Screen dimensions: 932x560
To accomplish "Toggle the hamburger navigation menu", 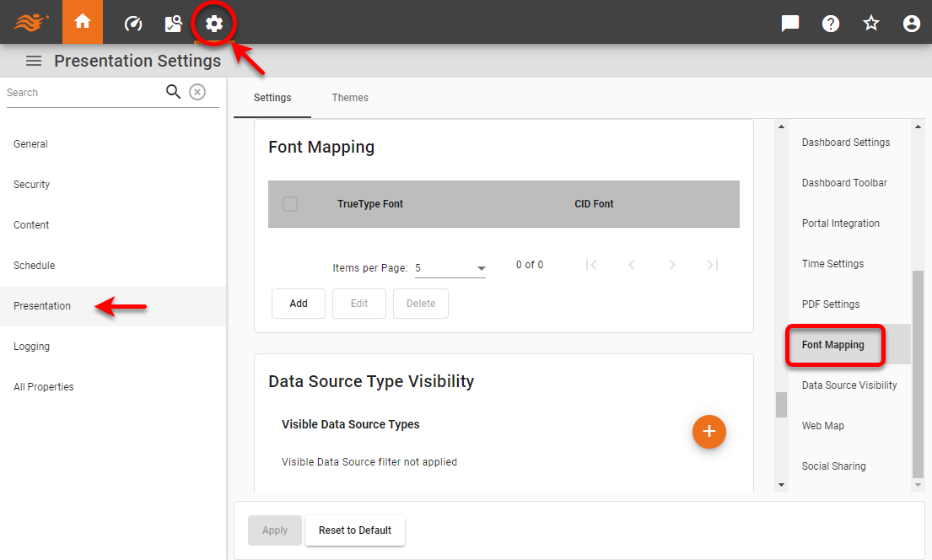I will [x=34, y=61].
